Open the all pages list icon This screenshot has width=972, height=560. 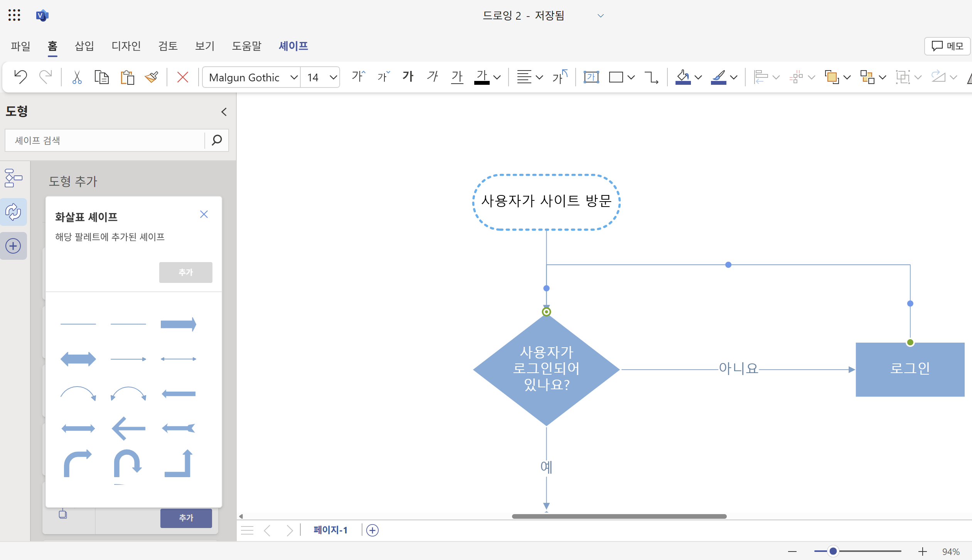tap(247, 530)
